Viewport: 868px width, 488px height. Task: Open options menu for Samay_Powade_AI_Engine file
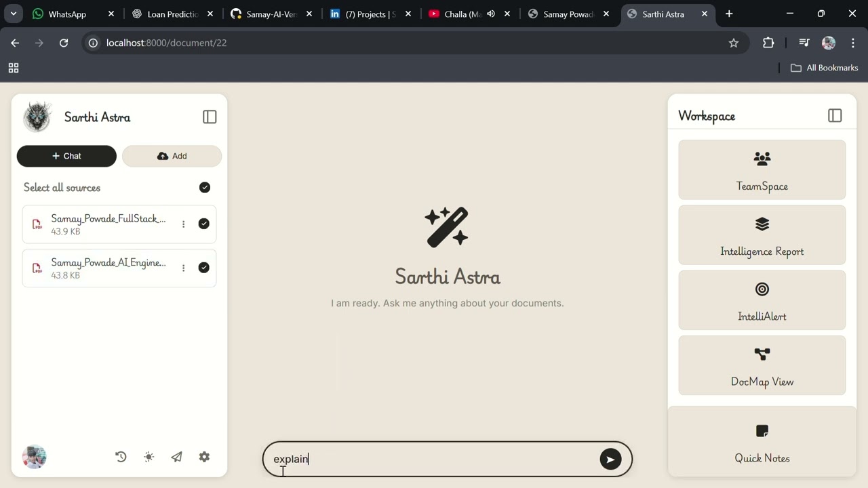coord(183,268)
